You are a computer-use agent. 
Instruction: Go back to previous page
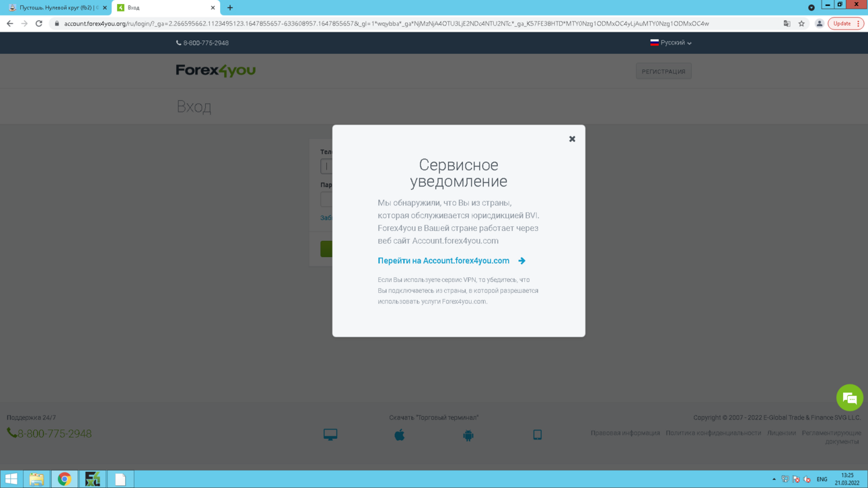9,24
